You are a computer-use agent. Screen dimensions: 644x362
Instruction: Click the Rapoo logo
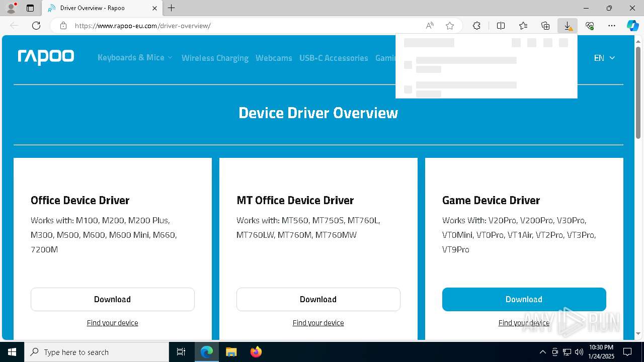pyautogui.click(x=46, y=57)
